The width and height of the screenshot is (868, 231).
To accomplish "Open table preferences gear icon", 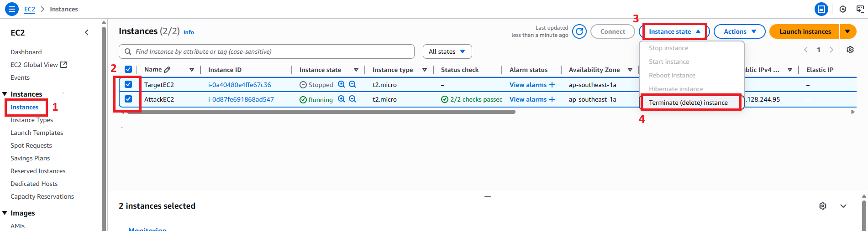I will (850, 50).
